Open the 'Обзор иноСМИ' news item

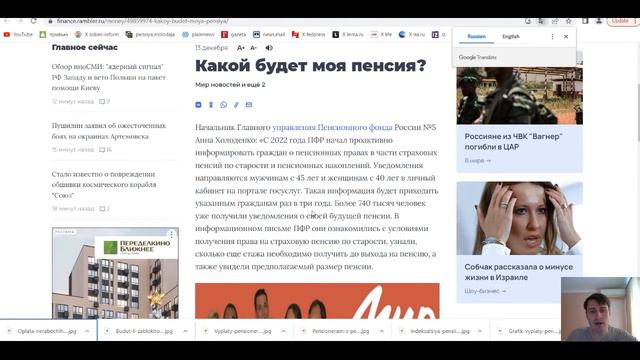pos(109,77)
